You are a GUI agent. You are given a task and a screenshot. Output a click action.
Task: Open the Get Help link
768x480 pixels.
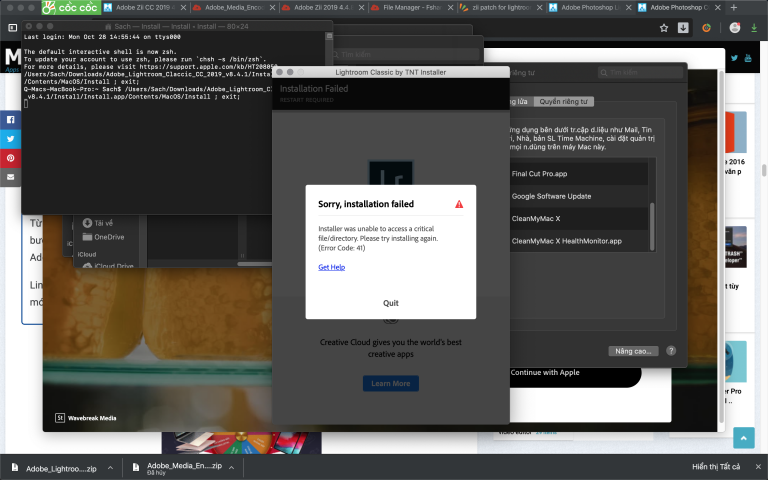pos(332,267)
